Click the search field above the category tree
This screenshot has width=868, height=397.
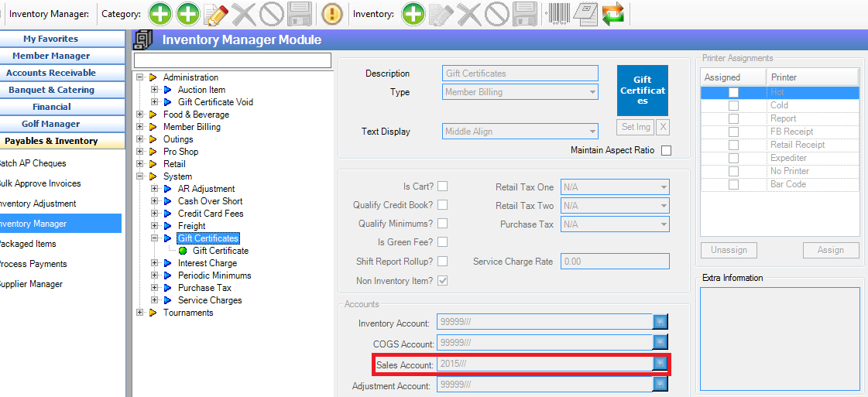pyautogui.click(x=232, y=60)
